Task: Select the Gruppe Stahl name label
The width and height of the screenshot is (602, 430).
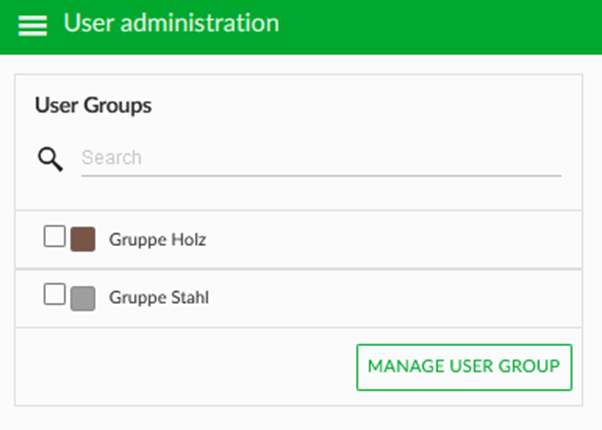Action: click(x=159, y=298)
